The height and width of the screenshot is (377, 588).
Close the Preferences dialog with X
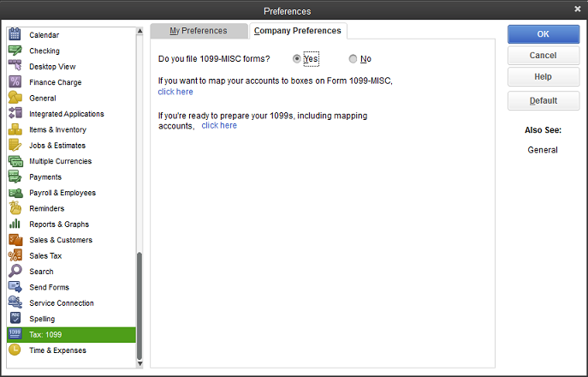tap(578, 9)
